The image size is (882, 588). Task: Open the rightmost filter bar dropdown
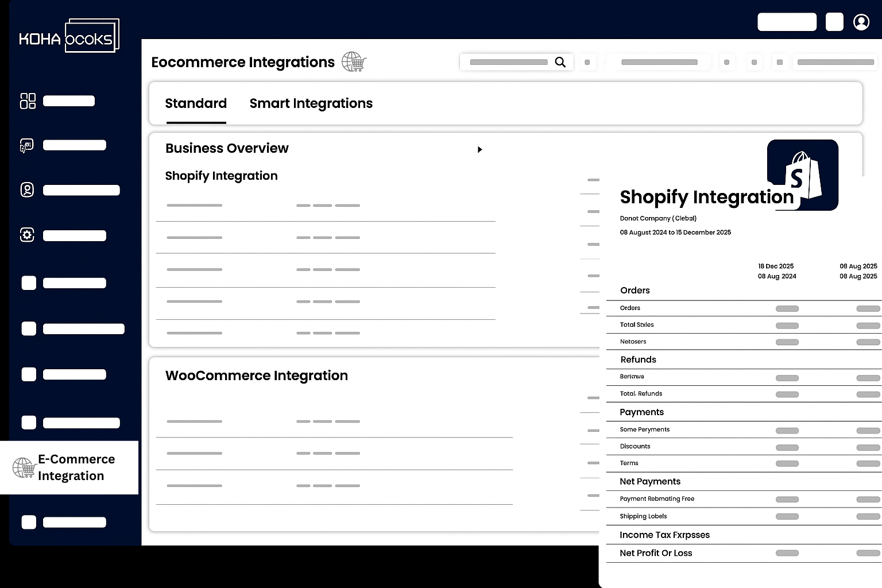(x=835, y=62)
